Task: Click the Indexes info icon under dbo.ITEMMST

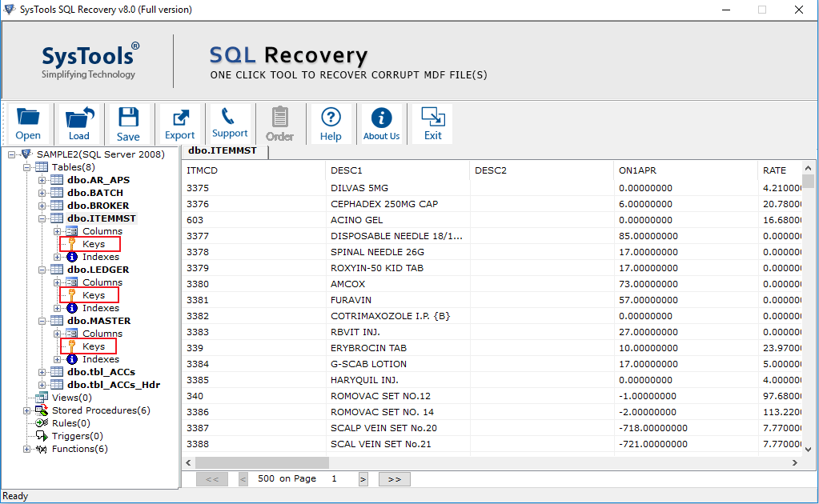Action: coord(72,257)
